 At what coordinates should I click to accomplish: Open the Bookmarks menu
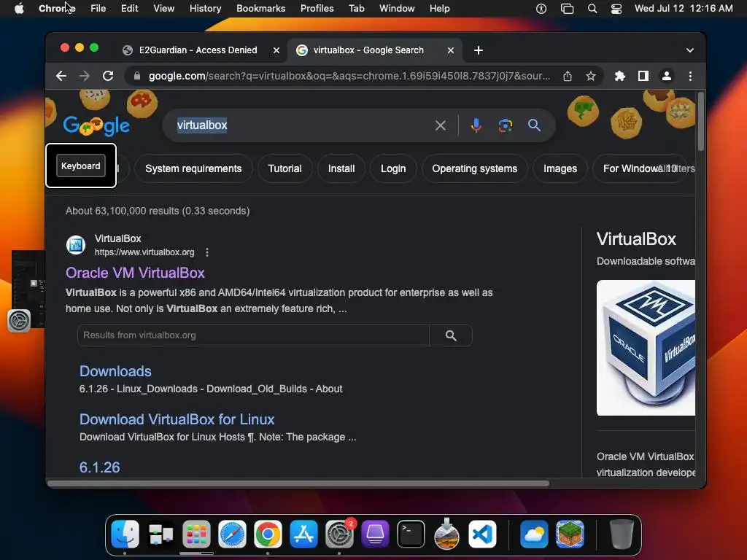click(x=260, y=9)
